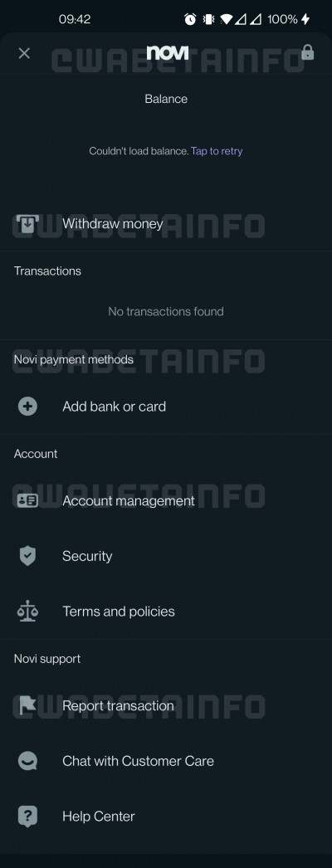Open Security settings
This screenshot has height=868, width=332.
point(166,556)
